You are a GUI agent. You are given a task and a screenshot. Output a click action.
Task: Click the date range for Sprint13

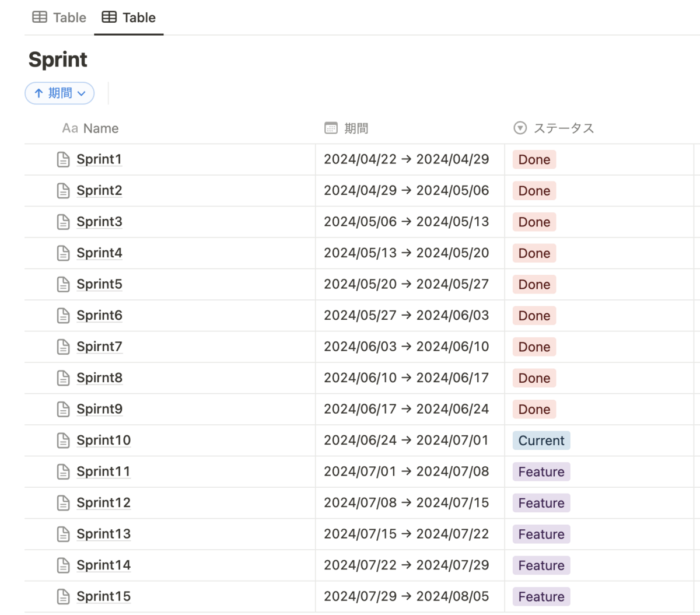(406, 534)
